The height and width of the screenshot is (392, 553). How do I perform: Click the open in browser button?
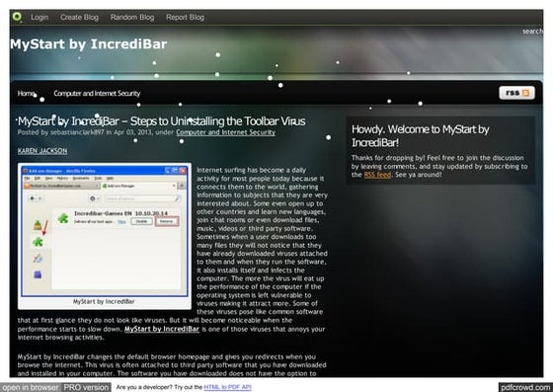click(31, 387)
